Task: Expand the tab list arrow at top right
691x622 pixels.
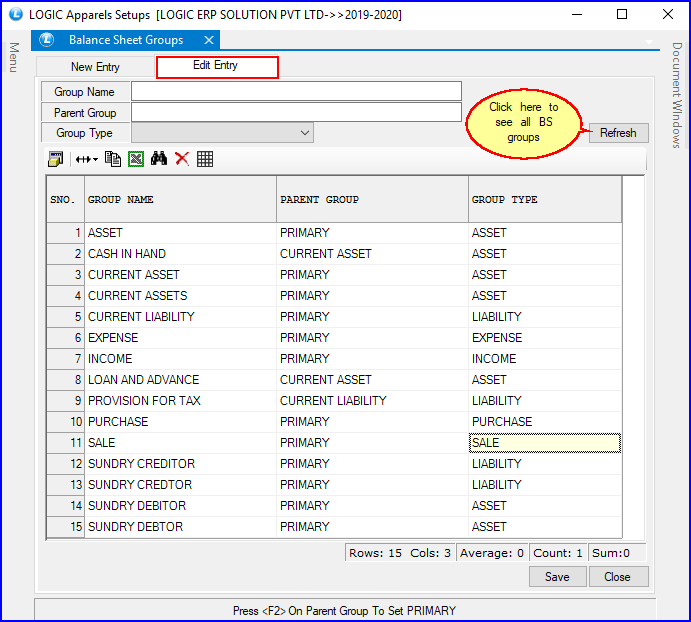Action: (x=649, y=42)
